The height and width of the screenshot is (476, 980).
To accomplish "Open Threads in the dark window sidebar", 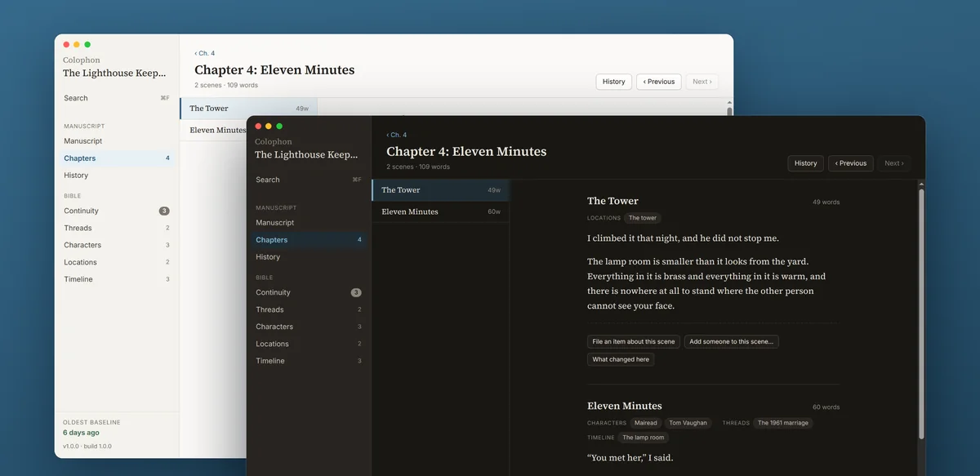I will click(x=309, y=309).
